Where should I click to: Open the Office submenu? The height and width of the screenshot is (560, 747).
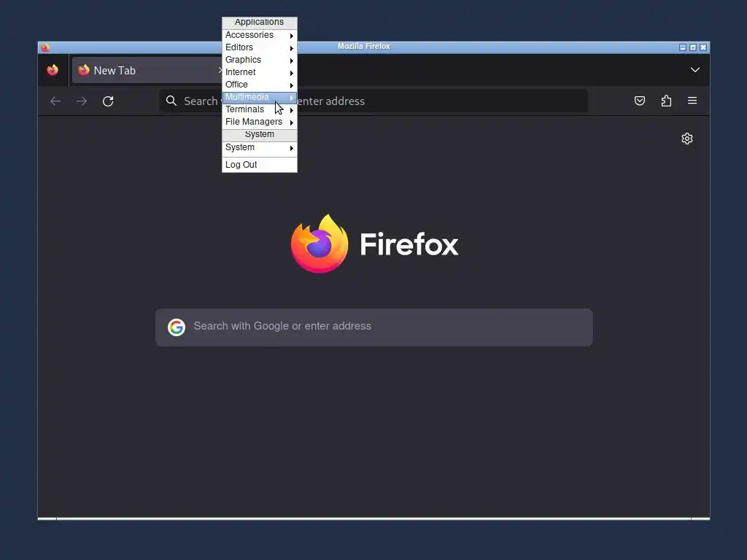tap(259, 85)
